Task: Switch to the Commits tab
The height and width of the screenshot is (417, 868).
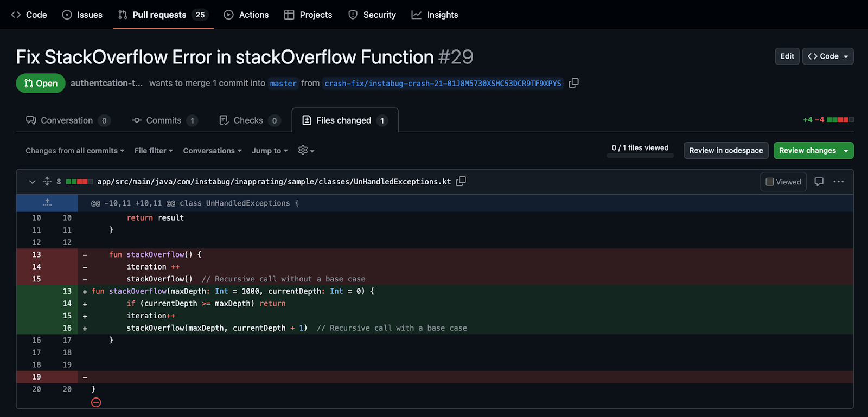Action: (x=165, y=120)
